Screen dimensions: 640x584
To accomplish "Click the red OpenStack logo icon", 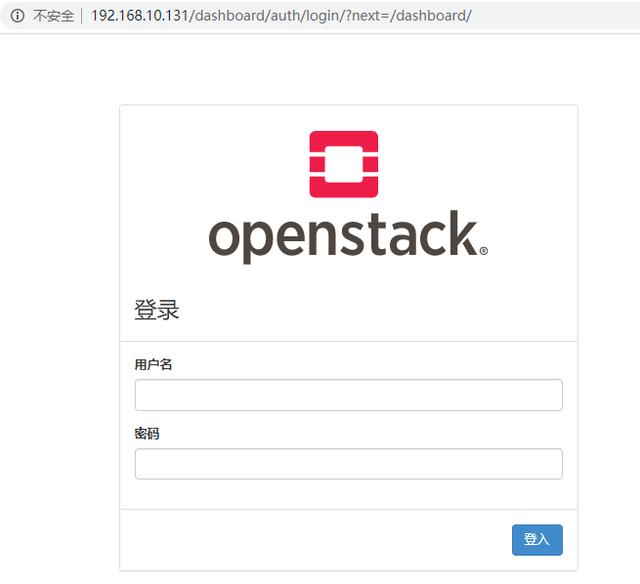I will pos(344,164).
